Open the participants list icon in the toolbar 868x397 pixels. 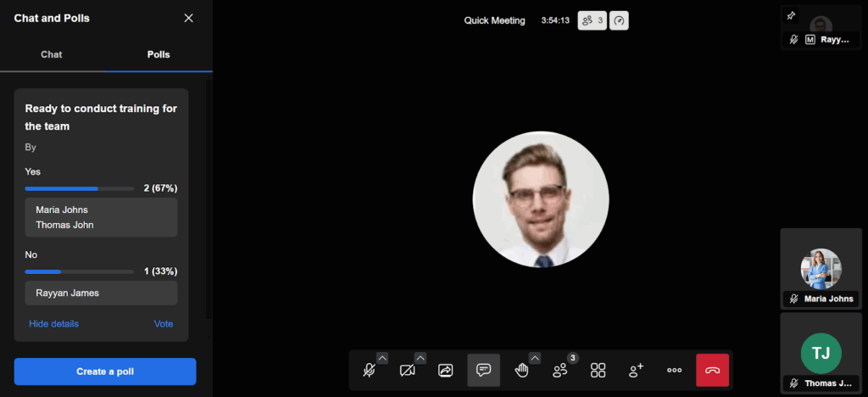560,371
